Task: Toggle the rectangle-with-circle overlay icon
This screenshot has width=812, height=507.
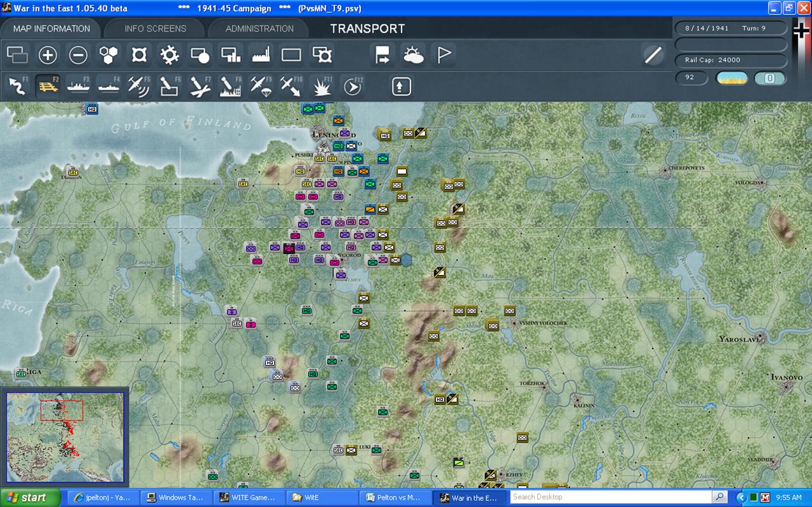Action: point(200,55)
